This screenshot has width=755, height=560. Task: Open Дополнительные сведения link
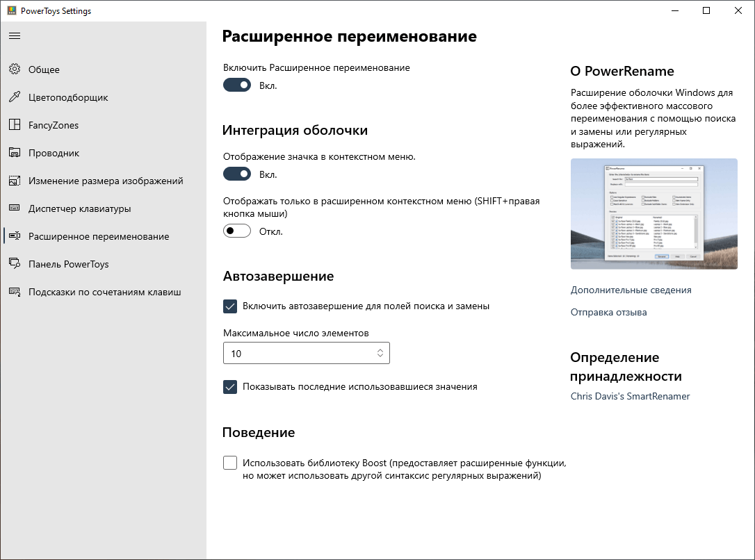click(631, 290)
